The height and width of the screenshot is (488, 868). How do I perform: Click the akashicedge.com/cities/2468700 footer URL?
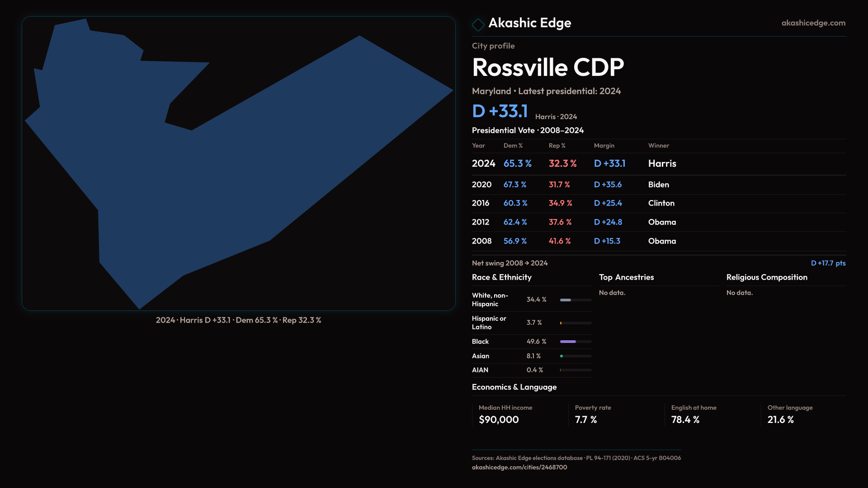519,467
